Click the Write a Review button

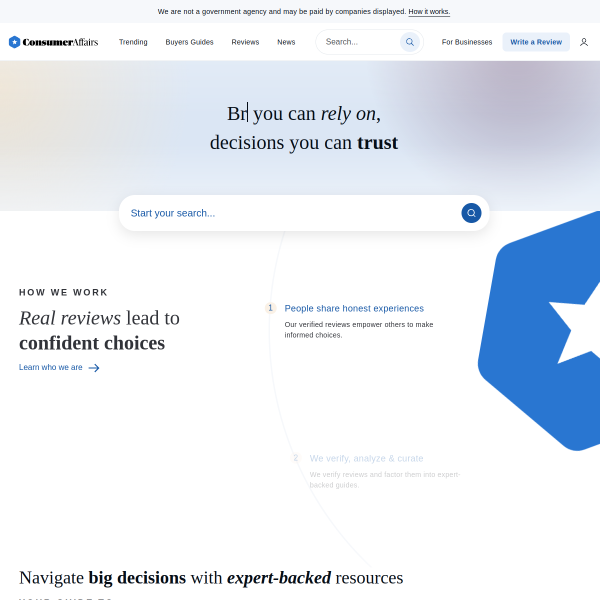pos(536,42)
